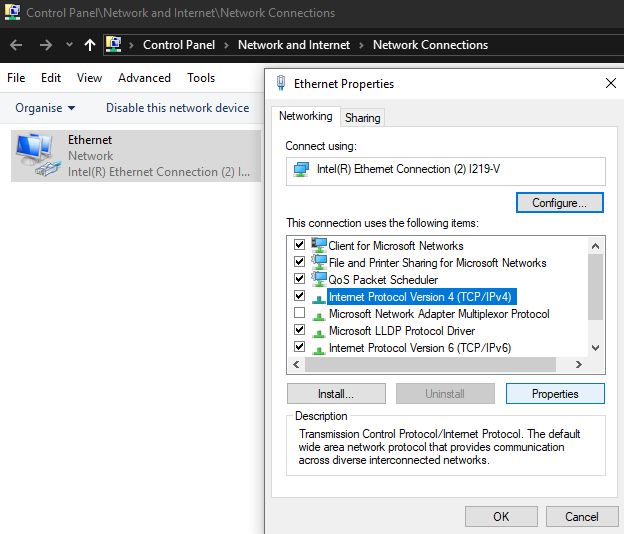Click the Forward navigation arrow
The width and height of the screenshot is (624, 534).
tap(45, 45)
